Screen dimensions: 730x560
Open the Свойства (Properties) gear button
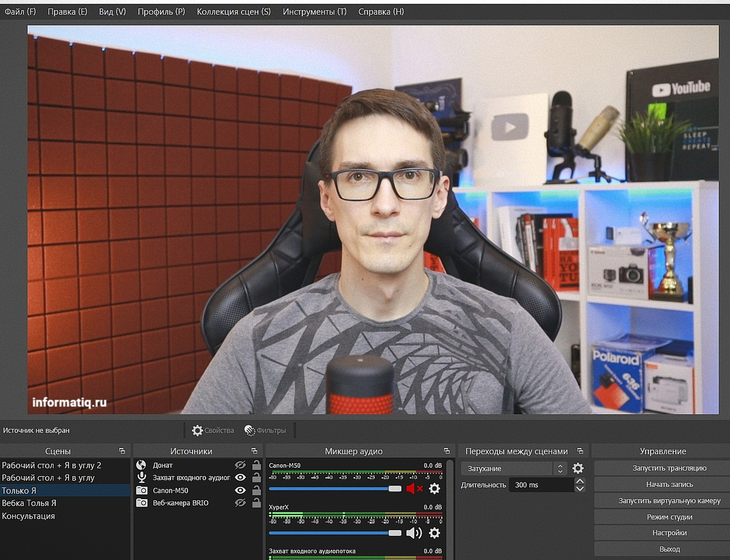click(x=212, y=430)
